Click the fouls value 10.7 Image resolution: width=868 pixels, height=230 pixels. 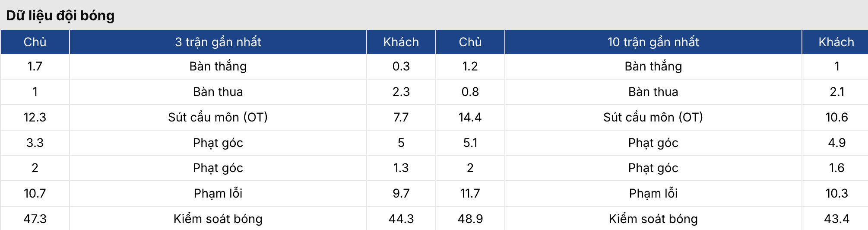pyautogui.click(x=35, y=193)
